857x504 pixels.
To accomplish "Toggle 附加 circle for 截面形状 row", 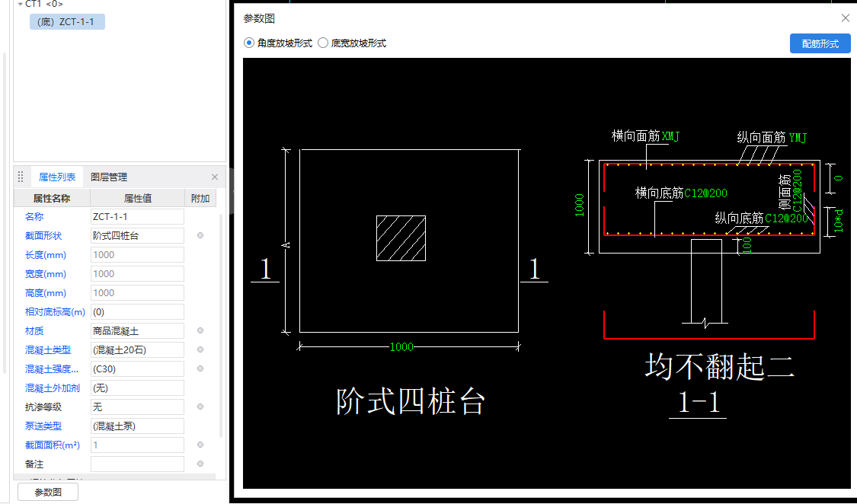I will [200, 235].
